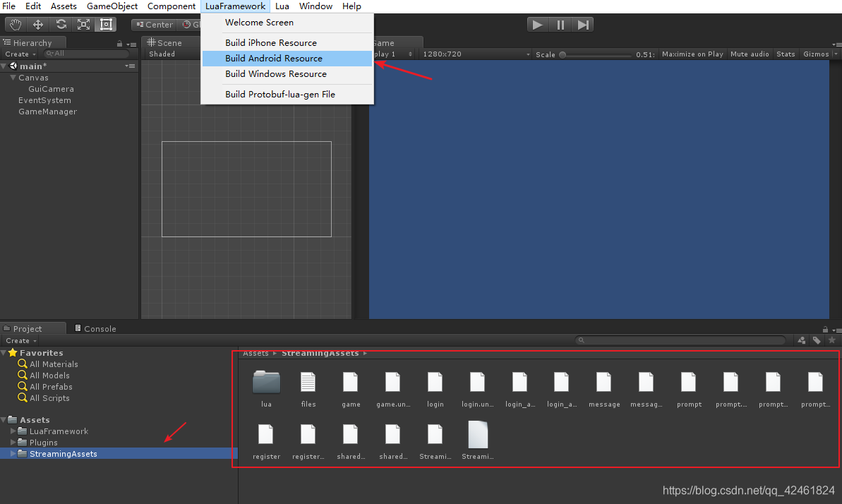The image size is (842, 504).
Task: Expand the StreamingAssets folder arrow
Action: click(13, 453)
